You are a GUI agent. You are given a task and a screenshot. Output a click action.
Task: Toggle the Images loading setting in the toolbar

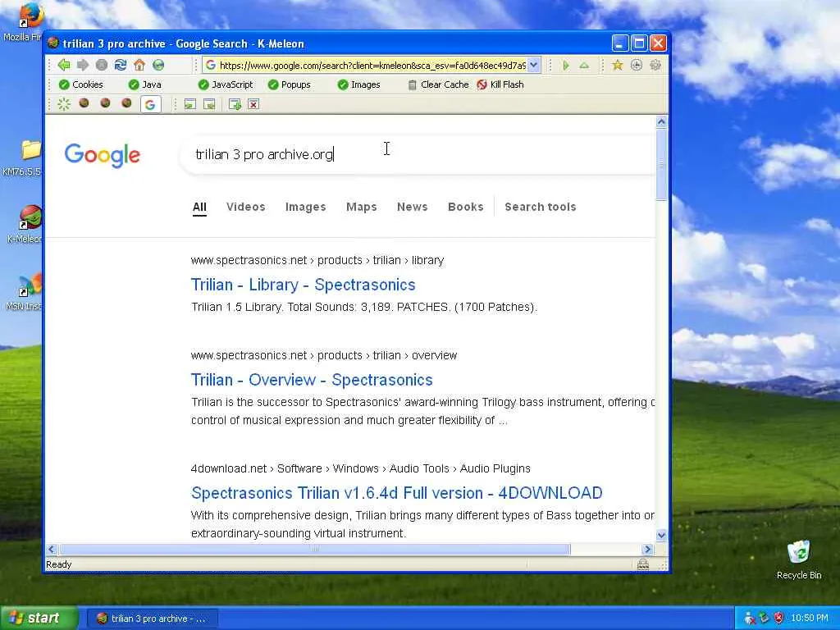point(359,84)
